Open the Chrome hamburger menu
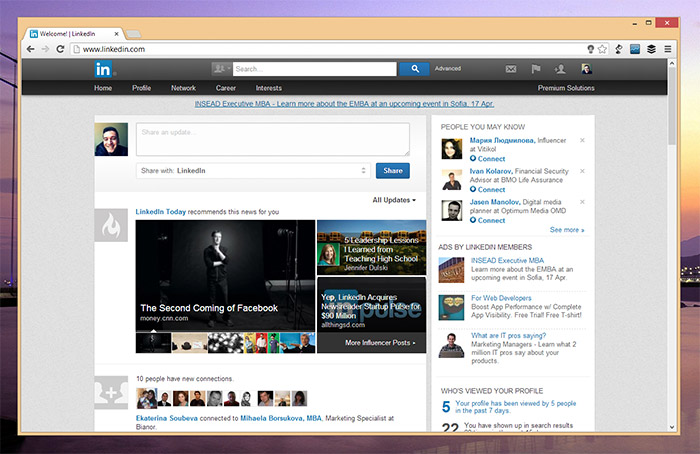The image size is (700, 454). point(667,48)
